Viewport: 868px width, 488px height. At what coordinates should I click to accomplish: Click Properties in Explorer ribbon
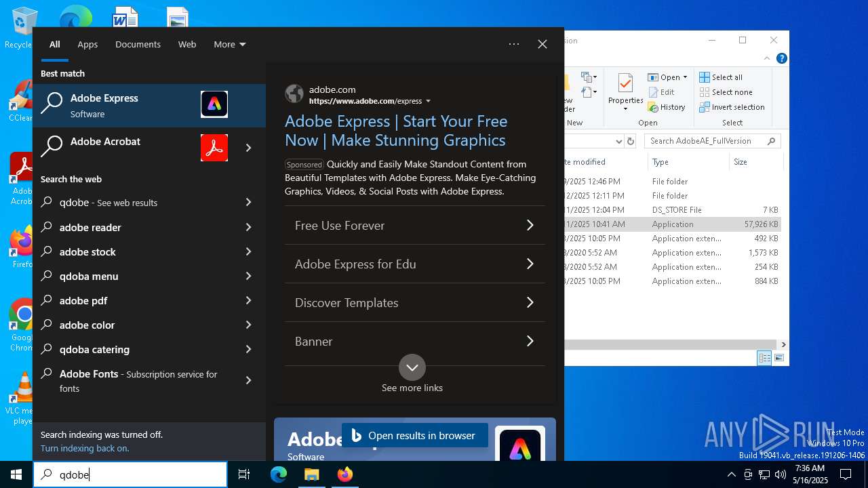625,92
